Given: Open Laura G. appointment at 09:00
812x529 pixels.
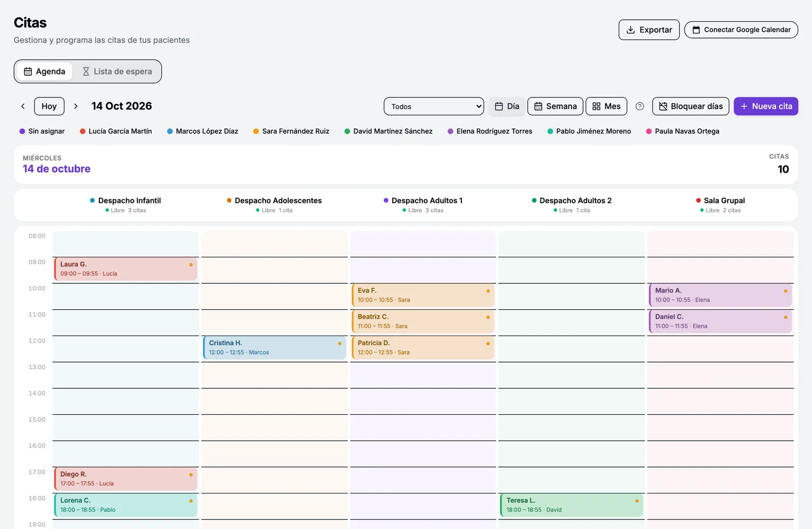Looking at the screenshot, I should click(x=125, y=269).
